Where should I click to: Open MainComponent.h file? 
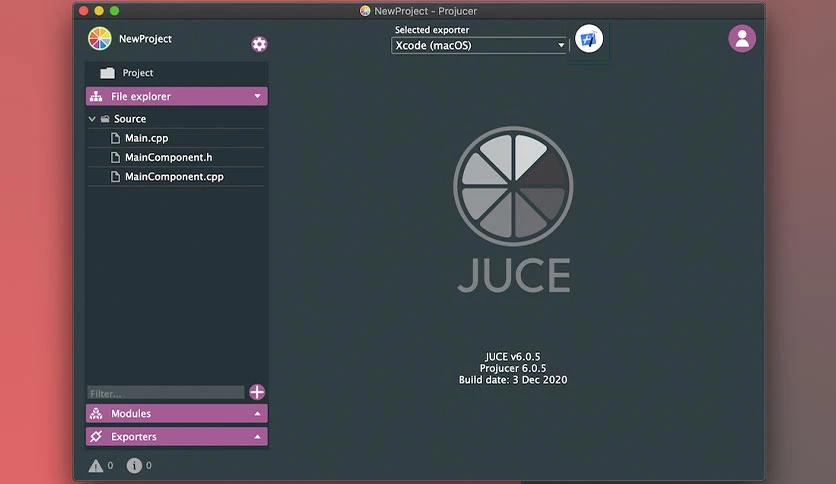click(168, 157)
